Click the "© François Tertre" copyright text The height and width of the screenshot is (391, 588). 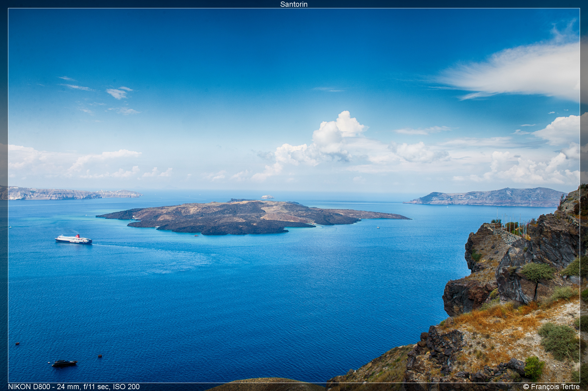click(x=551, y=387)
